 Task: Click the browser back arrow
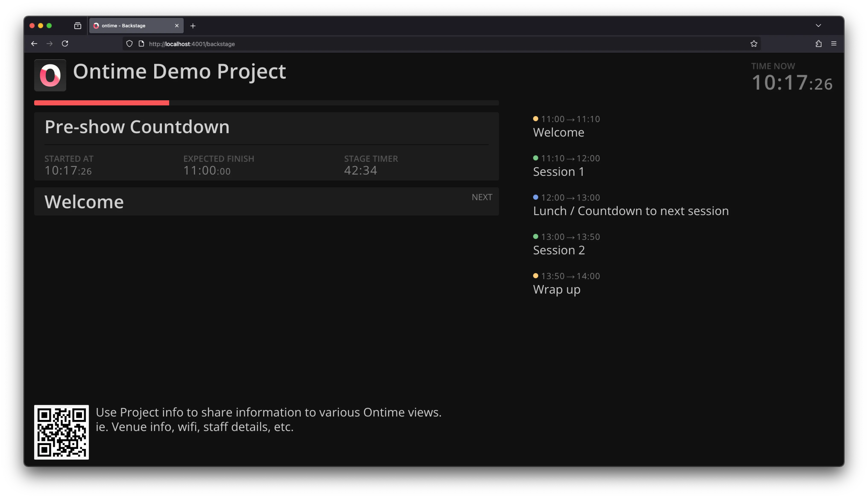point(34,44)
